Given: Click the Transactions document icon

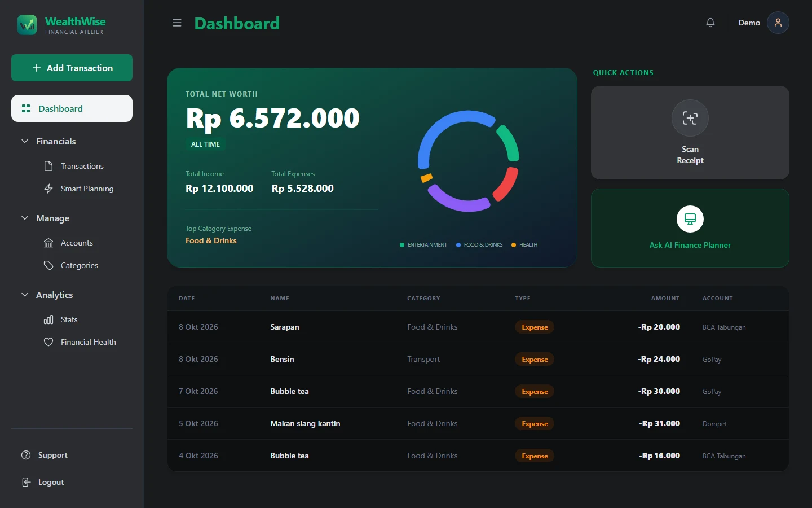Looking at the screenshot, I should [x=48, y=166].
